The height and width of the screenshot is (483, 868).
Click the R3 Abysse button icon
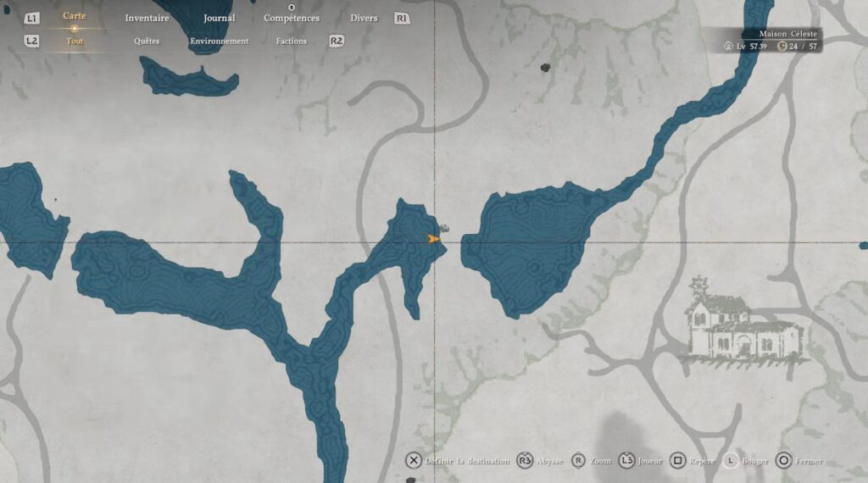(x=525, y=461)
